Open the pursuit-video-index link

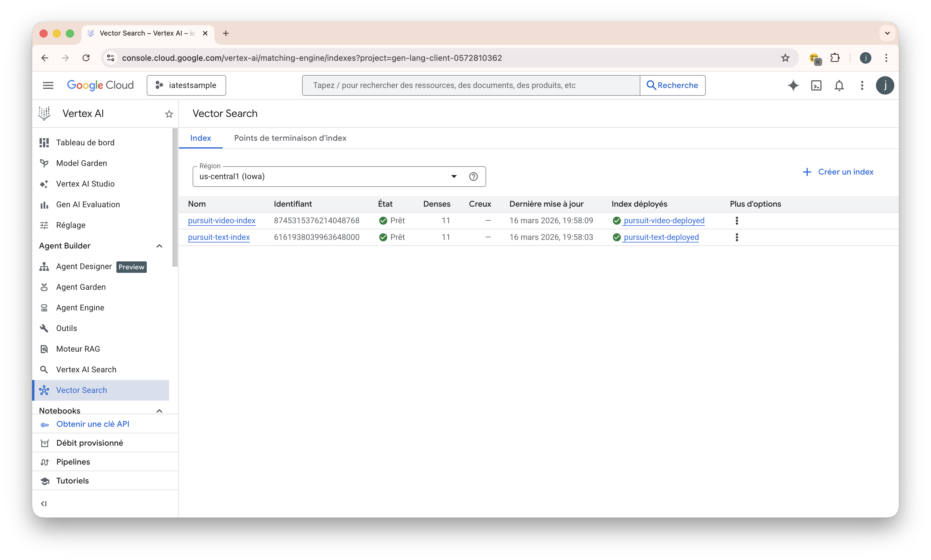click(x=222, y=221)
